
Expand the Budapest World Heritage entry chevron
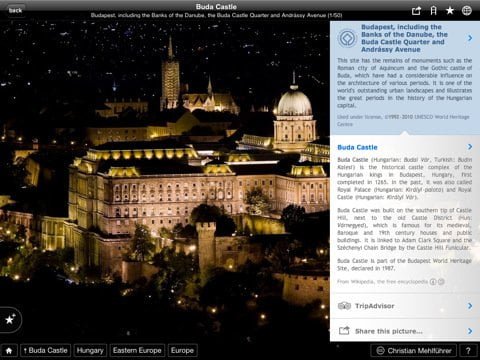coord(470,38)
